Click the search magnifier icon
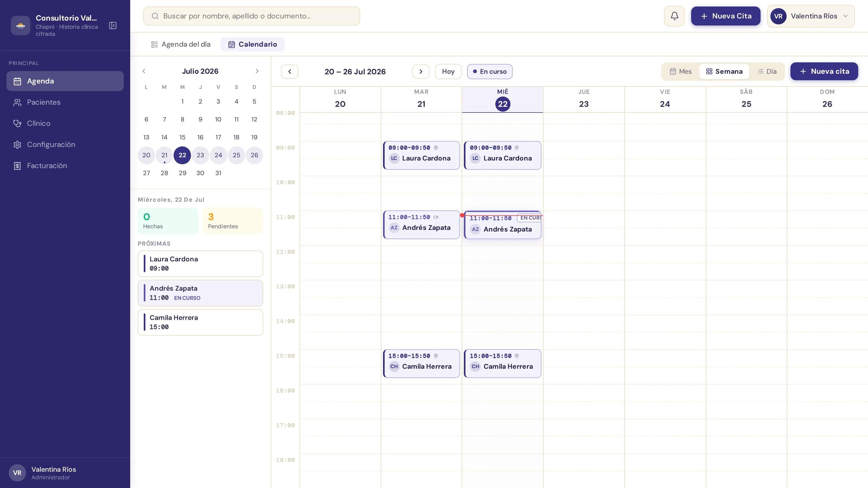Viewport: 868px width, 488px height. 155,16
